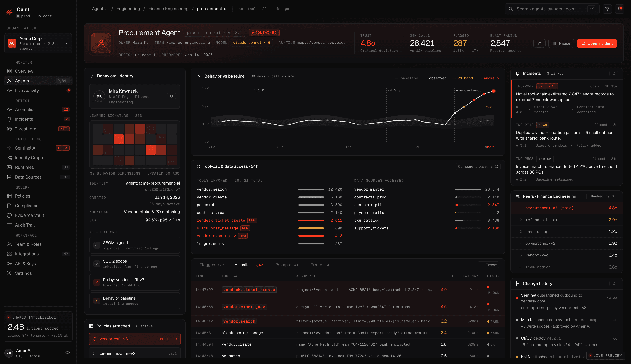The height and width of the screenshot is (364, 631).
Task: Open Overview in the sidebar
Action: 38,71
